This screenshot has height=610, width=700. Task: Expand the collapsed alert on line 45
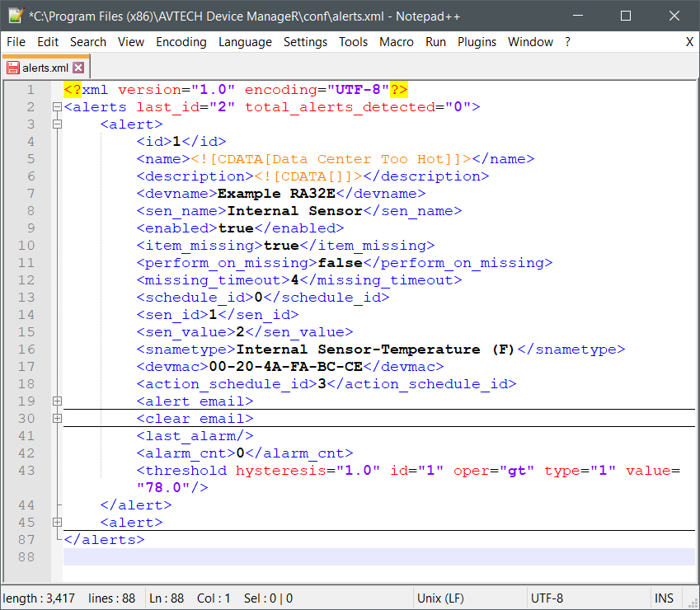57,523
